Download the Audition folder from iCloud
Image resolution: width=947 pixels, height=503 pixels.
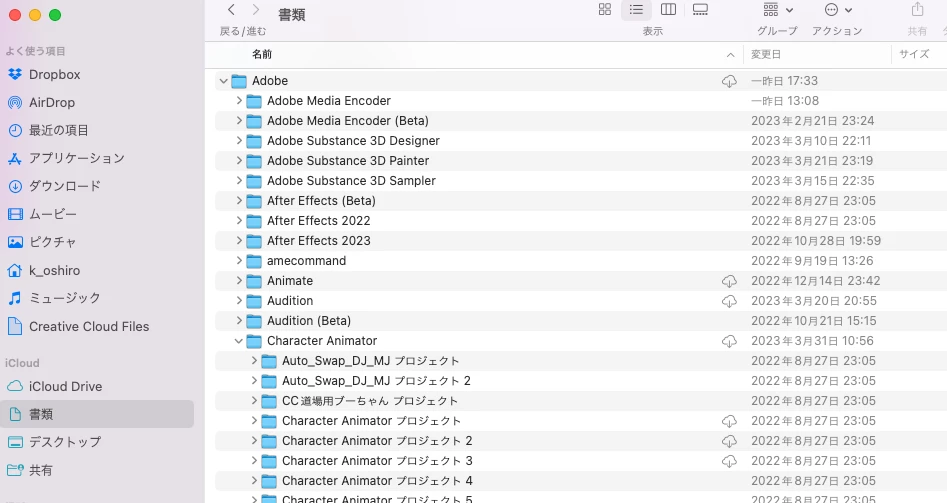coord(730,301)
